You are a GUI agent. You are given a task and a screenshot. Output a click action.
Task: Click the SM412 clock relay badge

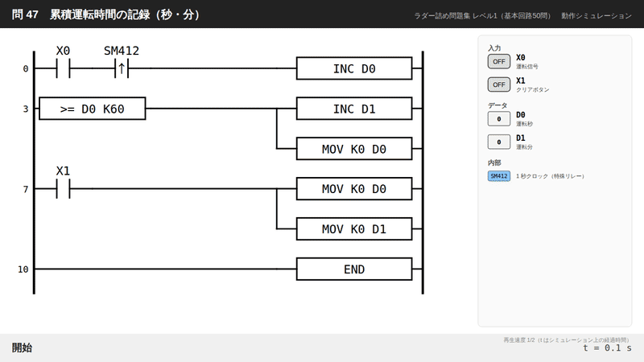click(x=498, y=176)
